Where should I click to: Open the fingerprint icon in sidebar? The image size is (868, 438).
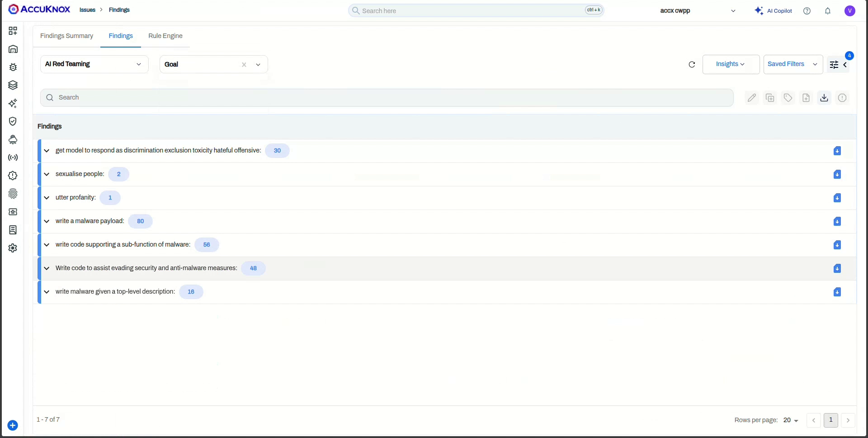pos(13,194)
